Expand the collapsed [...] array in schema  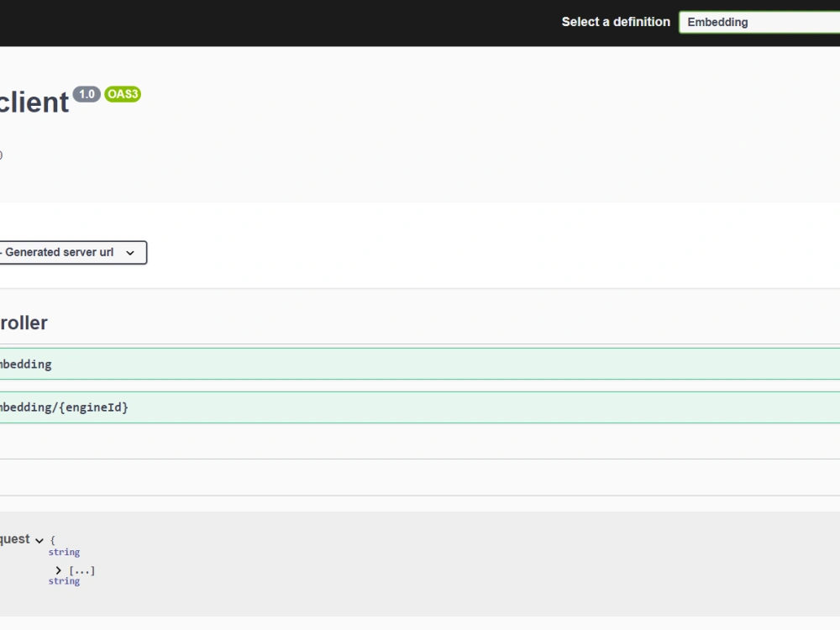(x=59, y=571)
